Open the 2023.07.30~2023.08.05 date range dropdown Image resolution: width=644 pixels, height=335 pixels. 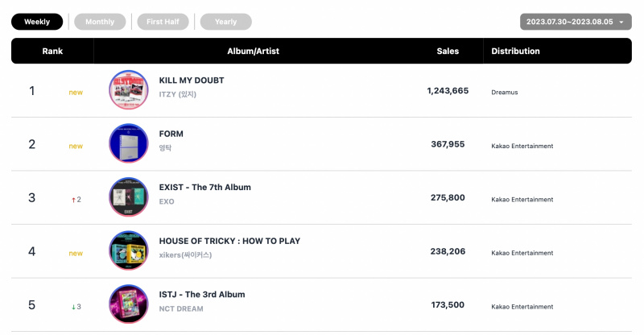576,22
